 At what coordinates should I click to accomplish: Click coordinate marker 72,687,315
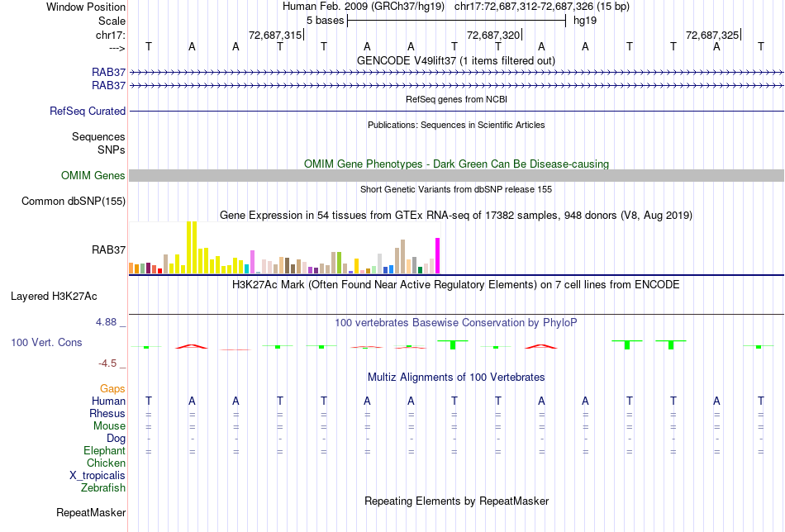[275, 35]
